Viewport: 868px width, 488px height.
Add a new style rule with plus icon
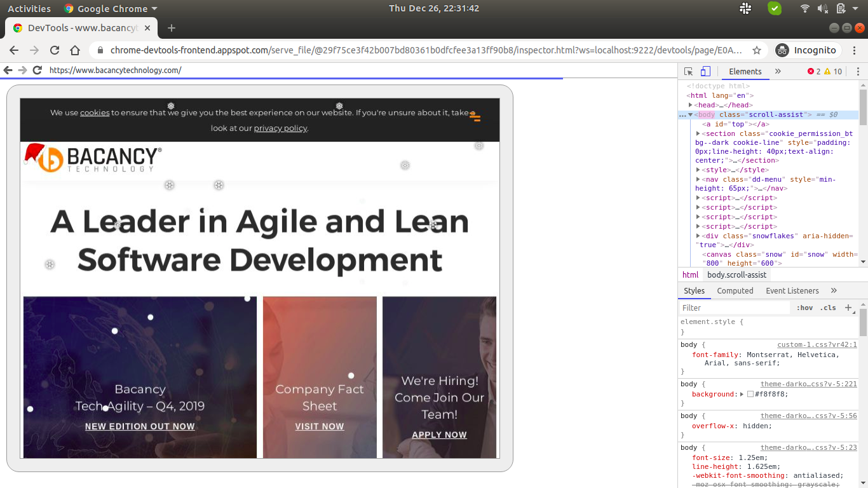tap(848, 308)
